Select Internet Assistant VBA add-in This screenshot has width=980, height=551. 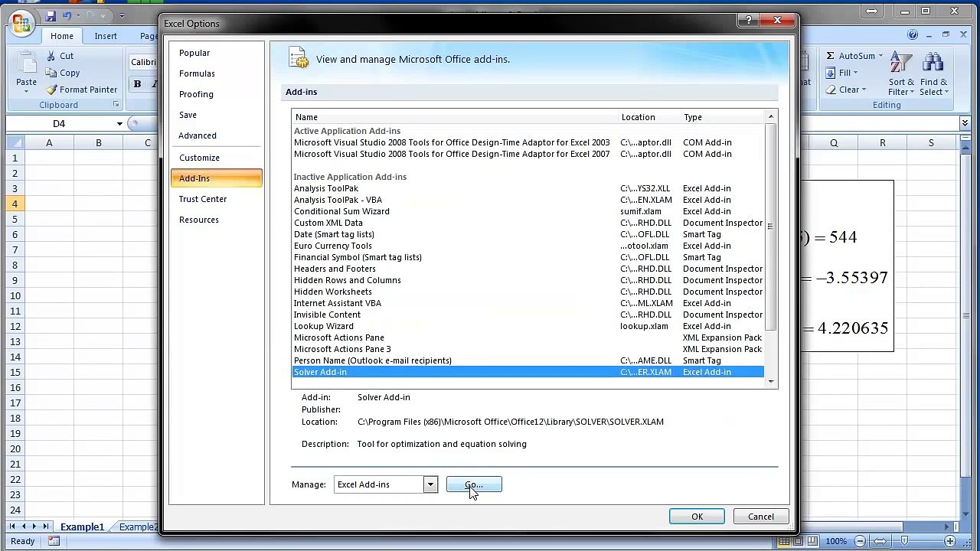coord(528,303)
